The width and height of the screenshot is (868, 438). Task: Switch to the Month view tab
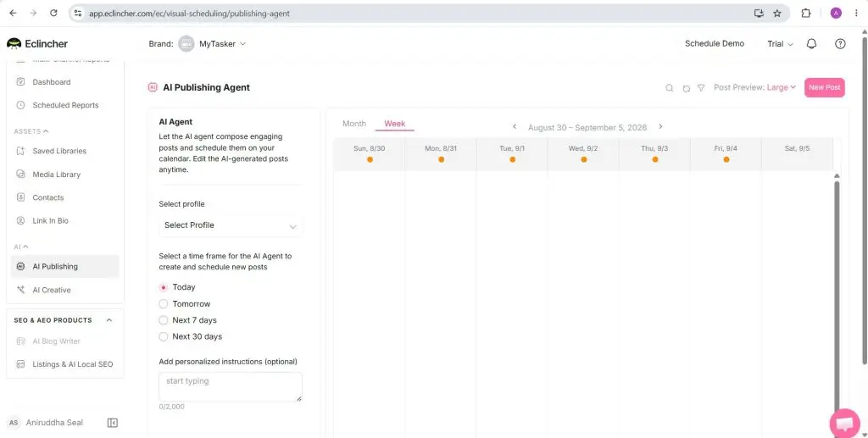coord(354,124)
